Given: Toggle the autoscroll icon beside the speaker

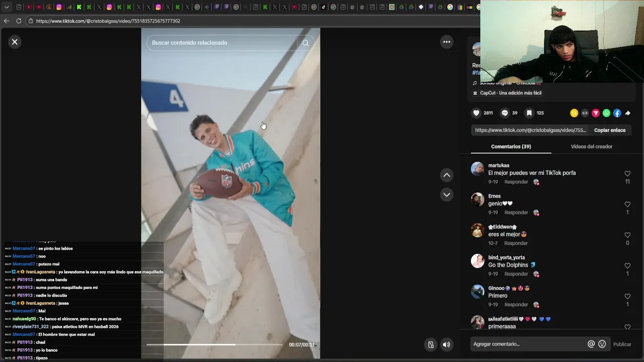Looking at the screenshot, I should pos(431,345).
